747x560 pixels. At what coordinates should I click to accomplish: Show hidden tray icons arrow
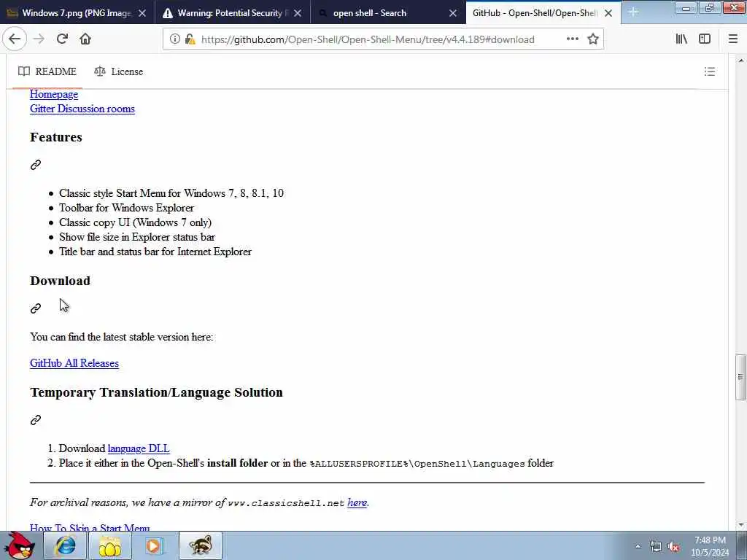click(x=638, y=547)
